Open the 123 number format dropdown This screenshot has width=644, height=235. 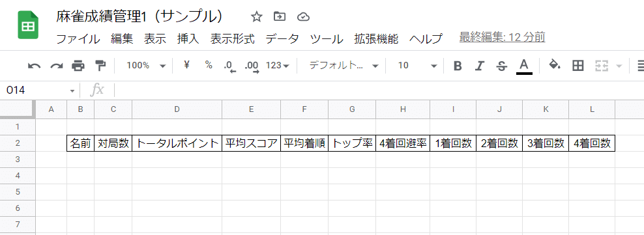click(278, 66)
